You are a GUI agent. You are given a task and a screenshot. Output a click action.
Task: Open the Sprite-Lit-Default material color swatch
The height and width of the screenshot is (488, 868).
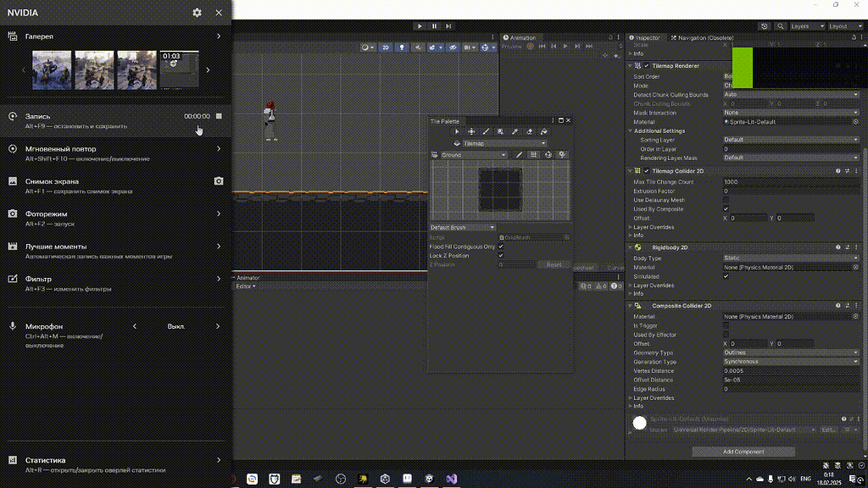tap(640, 423)
